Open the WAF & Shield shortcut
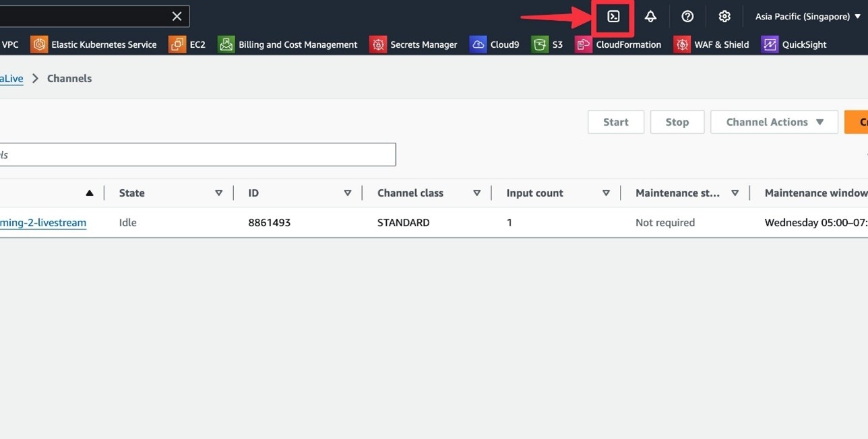Viewport: 868px width, 439px height. 712,45
